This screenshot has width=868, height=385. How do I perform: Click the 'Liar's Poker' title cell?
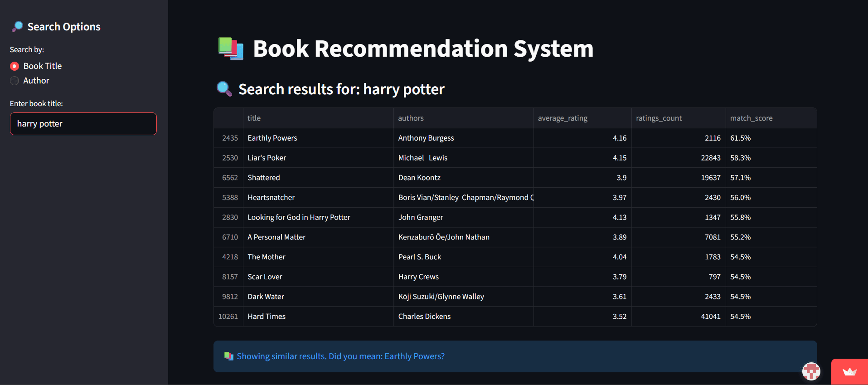point(318,158)
